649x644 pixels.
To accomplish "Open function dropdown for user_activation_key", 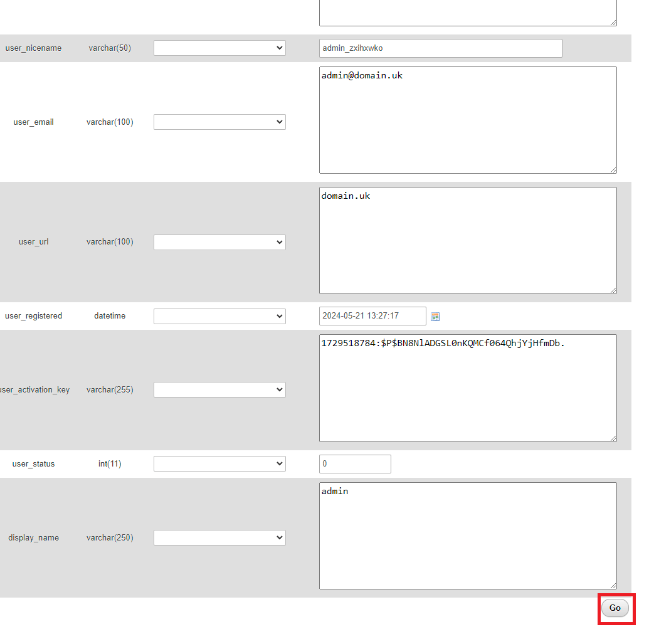I will pyautogui.click(x=220, y=389).
